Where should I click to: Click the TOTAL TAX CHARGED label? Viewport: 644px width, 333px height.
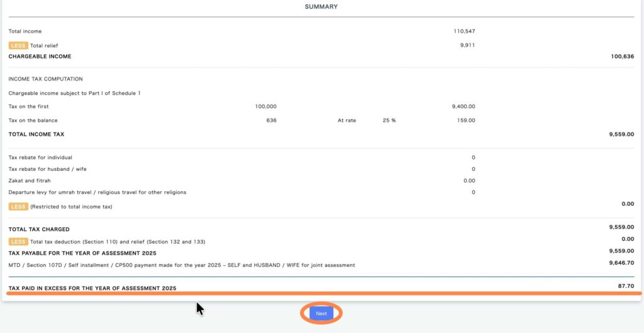pyautogui.click(x=39, y=229)
